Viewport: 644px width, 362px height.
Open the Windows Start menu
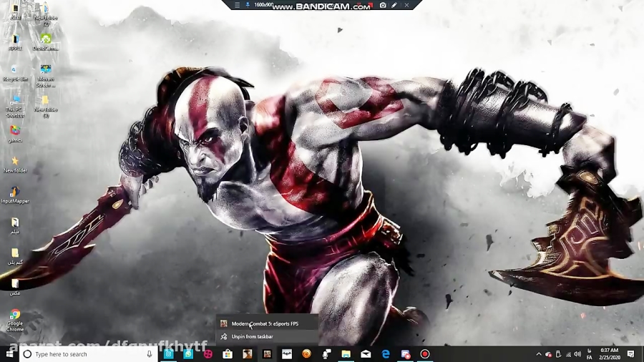pos(9,354)
